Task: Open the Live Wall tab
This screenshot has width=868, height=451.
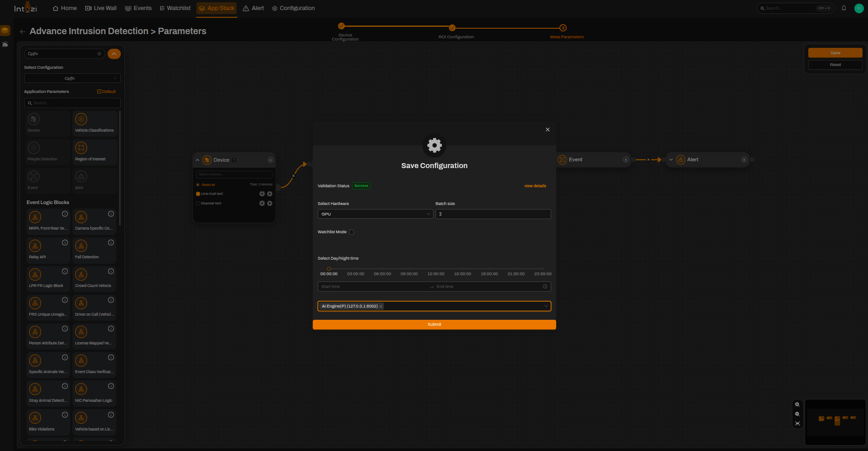Action: [101, 8]
